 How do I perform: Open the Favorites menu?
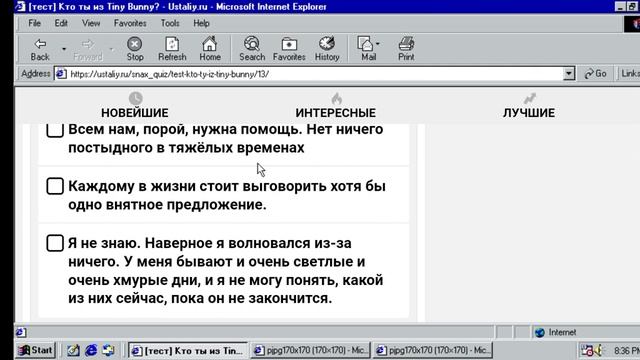(130, 23)
